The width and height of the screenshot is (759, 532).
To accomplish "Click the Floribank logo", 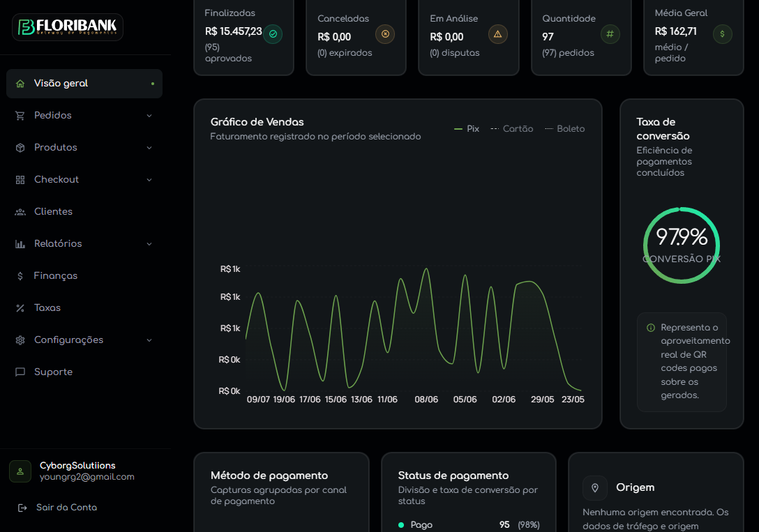I will [x=67, y=27].
